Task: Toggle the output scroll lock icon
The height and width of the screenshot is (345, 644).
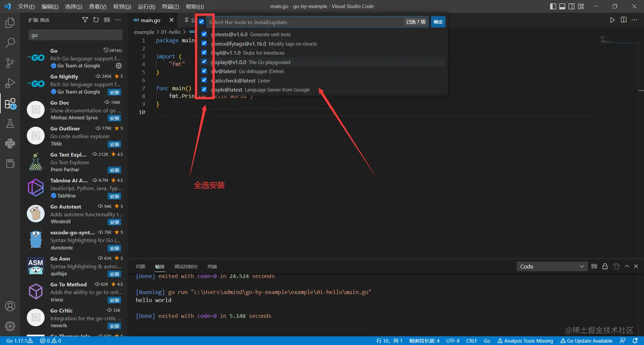Action: [x=605, y=266]
